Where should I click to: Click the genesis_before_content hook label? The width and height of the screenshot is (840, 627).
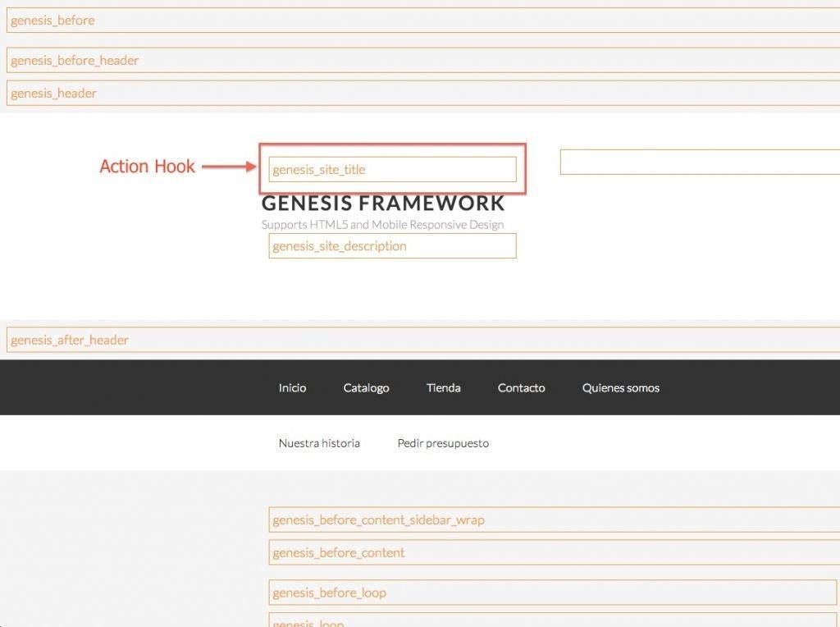click(x=339, y=553)
